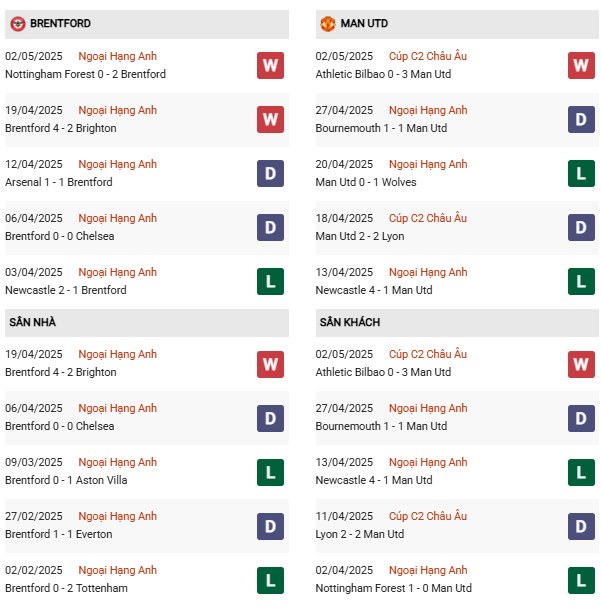Select the BRENTFORD team header
This screenshot has width=601, height=608.
pyautogui.click(x=60, y=23)
